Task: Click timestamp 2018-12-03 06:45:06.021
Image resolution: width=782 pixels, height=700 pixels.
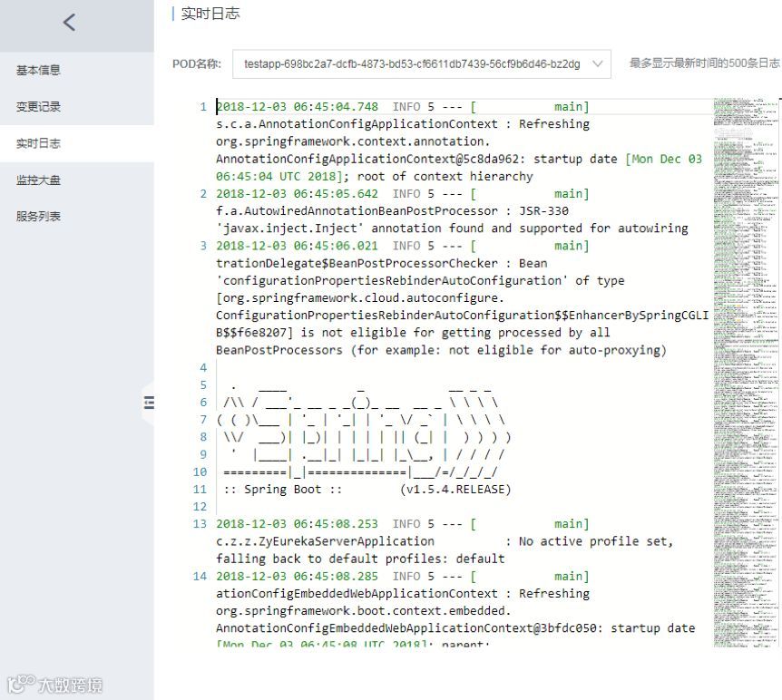Action: click(x=297, y=246)
